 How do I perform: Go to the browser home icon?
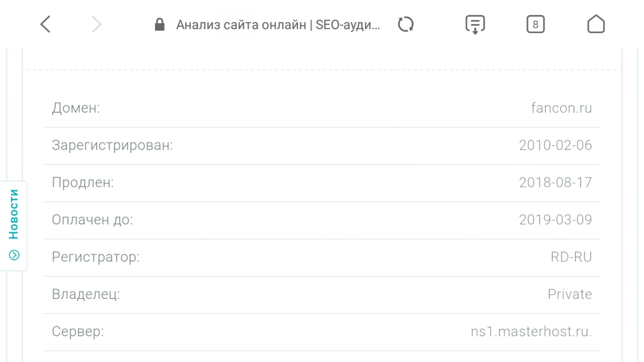point(596,24)
